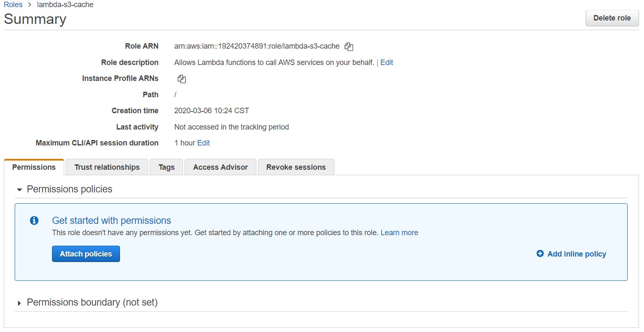Open the Tags tab
This screenshot has height=332, width=644.
pyautogui.click(x=167, y=167)
